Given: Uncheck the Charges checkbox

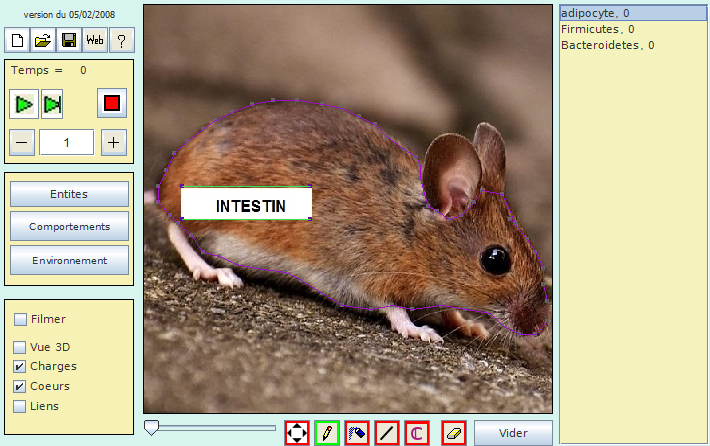Looking at the screenshot, I should click(20, 367).
